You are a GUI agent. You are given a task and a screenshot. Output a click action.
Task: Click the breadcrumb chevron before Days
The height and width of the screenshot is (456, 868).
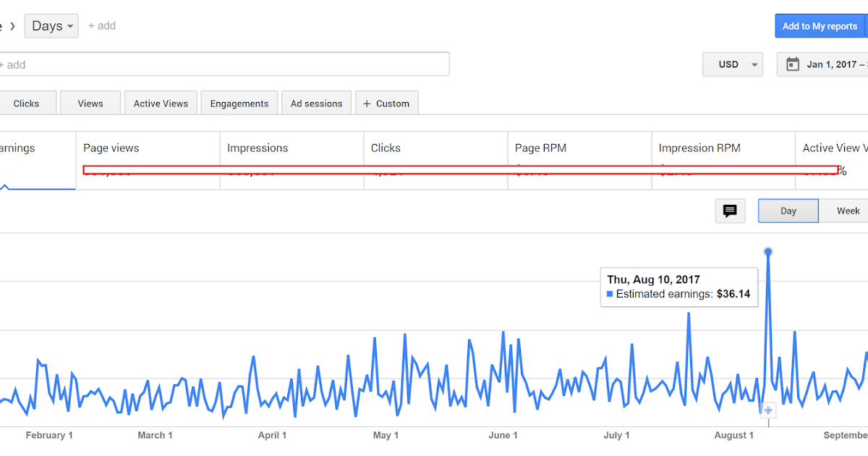[12, 26]
